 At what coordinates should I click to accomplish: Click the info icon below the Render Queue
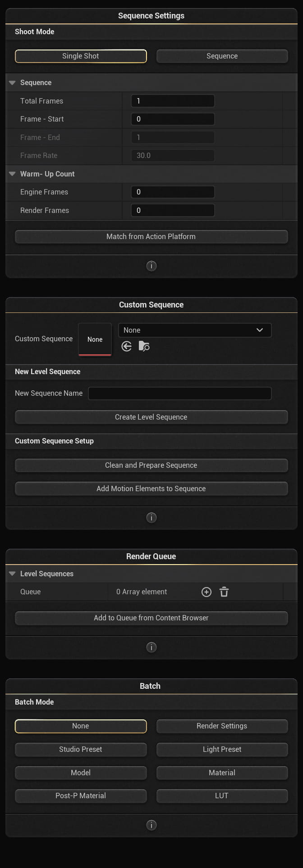151,647
